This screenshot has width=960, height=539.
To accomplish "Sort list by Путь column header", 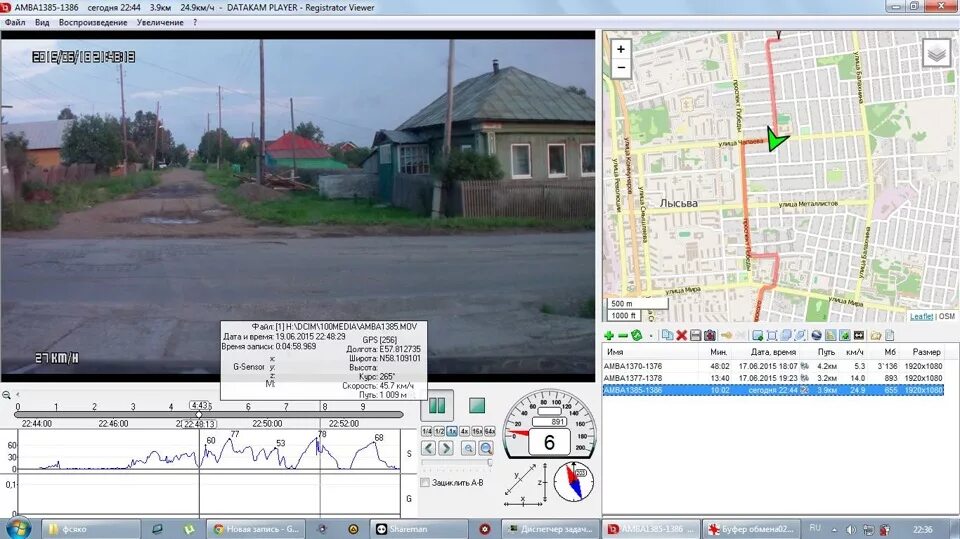I will [x=826, y=352].
